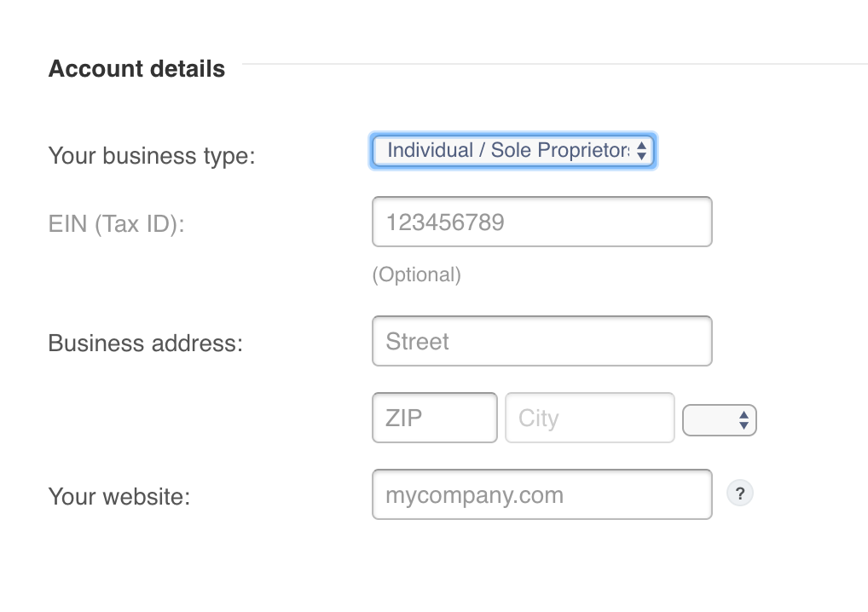Viewport: 868px width, 612px height.
Task: Click the "Your website:" label
Action: [x=119, y=496]
